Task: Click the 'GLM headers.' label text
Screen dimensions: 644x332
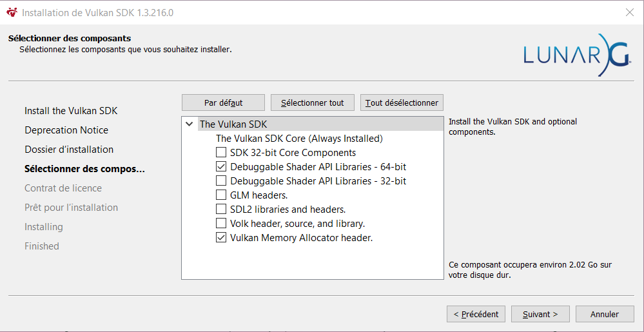Action: click(259, 195)
